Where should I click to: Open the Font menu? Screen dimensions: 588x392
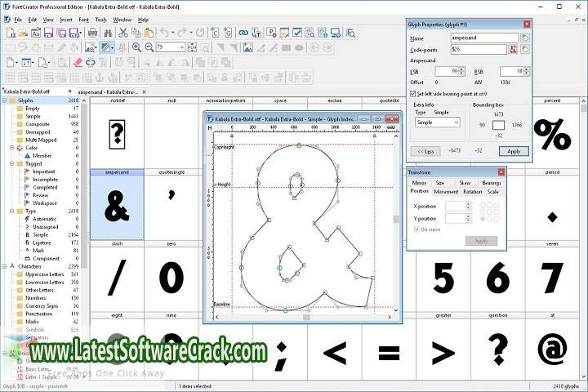click(x=83, y=20)
